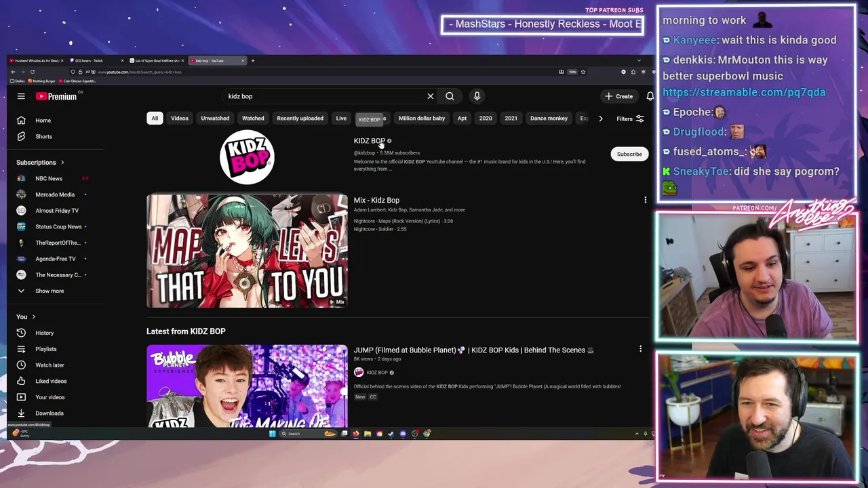The image size is (868, 488).
Task: Open Downloads in the sidebar
Action: pyautogui.click(x=49, y=413)
